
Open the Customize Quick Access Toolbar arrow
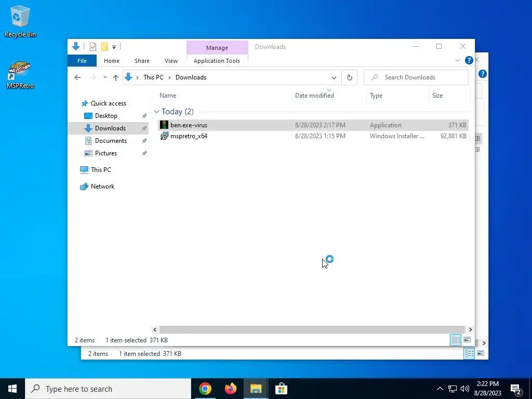[114, 47]
